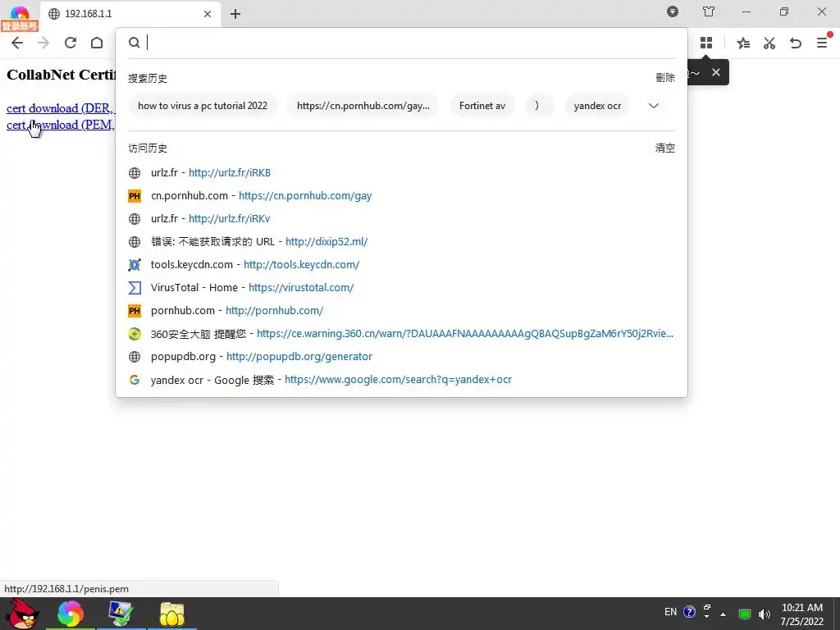Select the 'yandex ocr' search chip

[x=597, y=106]
